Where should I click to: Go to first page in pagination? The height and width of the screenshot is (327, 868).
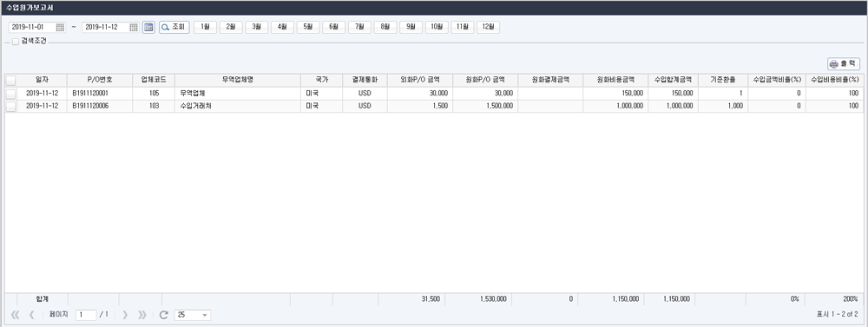coord(15,315)
